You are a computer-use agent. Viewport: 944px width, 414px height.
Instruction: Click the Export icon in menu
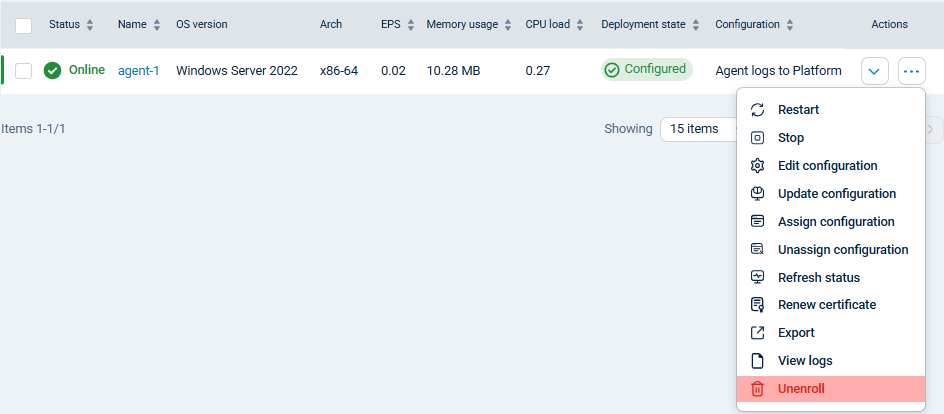757,333
